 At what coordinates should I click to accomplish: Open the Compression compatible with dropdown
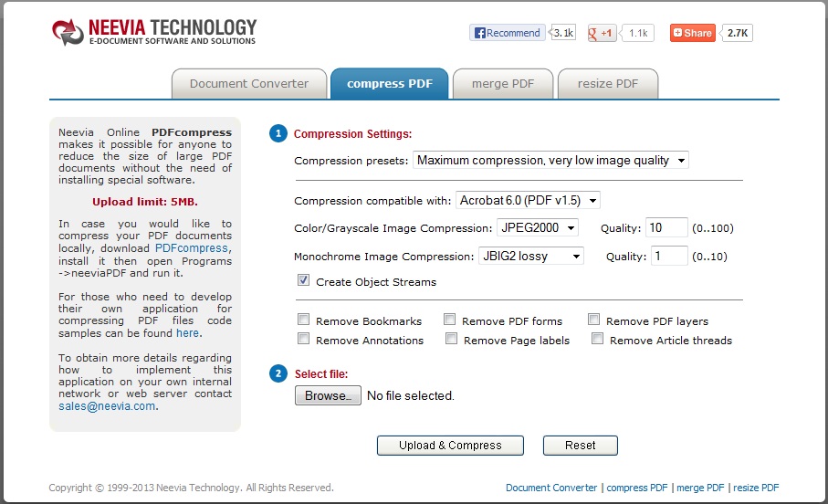tap(528, 200)
